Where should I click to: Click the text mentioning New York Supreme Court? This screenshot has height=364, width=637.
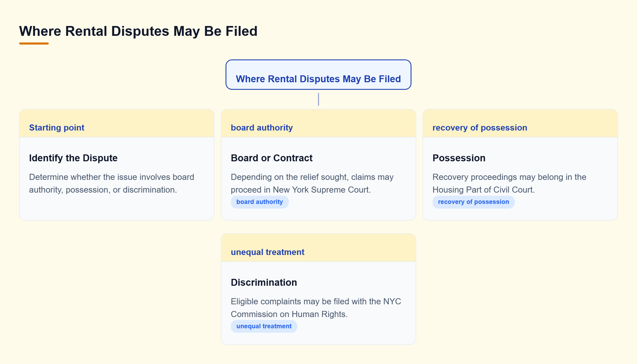pyautogui.click(x=312, y=183)
